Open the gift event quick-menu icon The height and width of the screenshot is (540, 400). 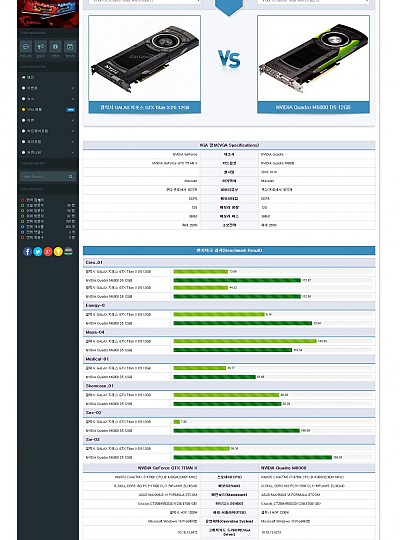[55, 46]
